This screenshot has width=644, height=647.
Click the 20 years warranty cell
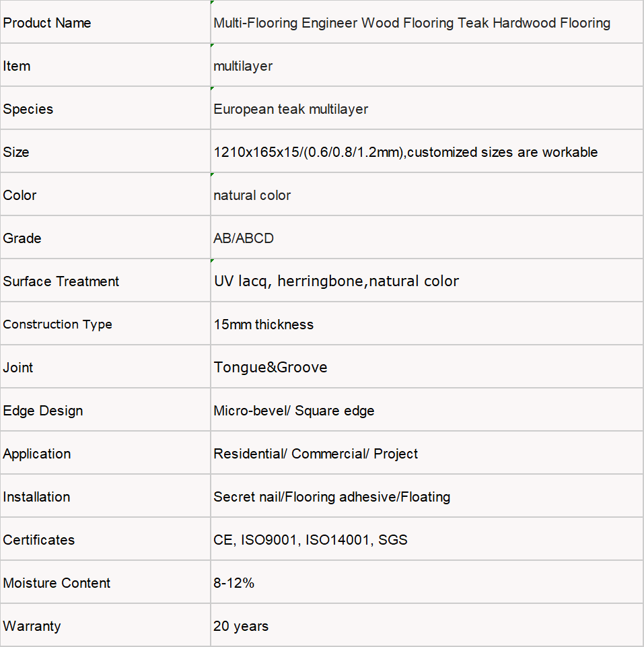pos(427,625)
